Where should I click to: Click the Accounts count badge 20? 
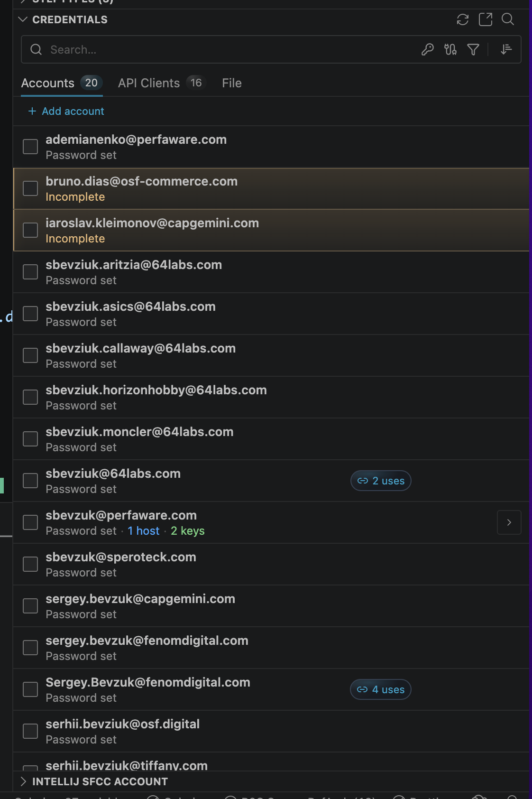(91, 83)
